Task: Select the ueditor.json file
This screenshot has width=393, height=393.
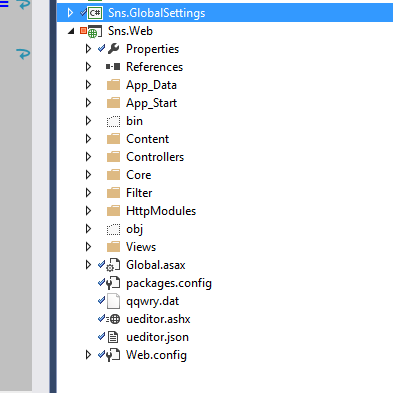Action: click(x=157, y=337)
